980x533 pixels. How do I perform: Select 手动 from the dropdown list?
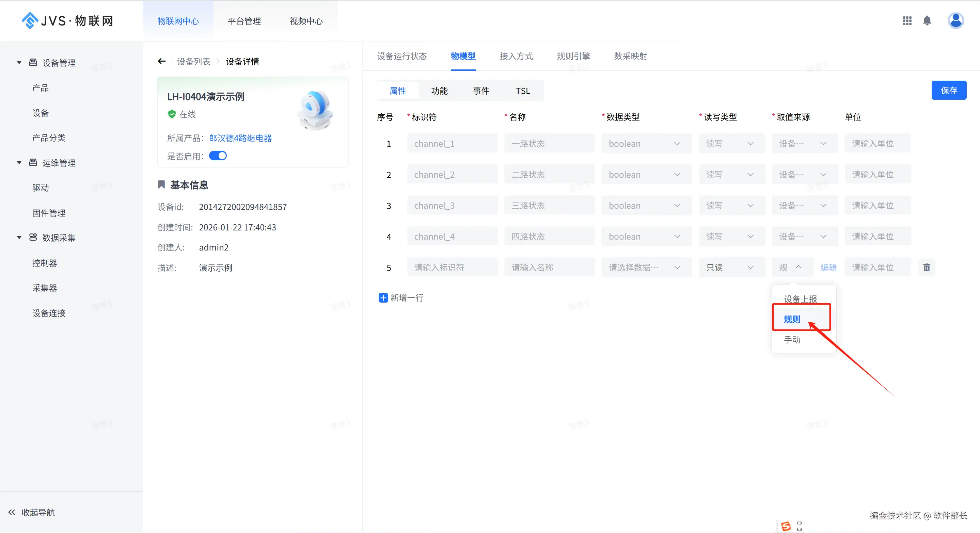click(x=792, y=339)
